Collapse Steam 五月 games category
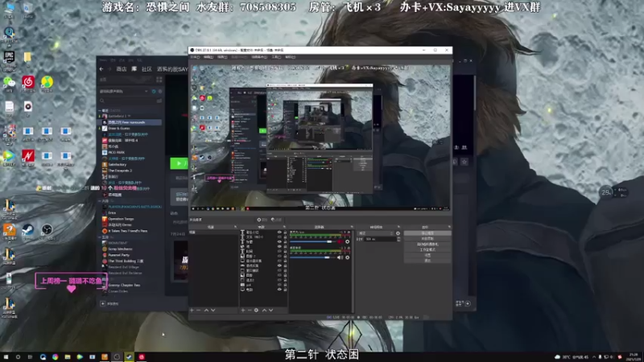Viewport: 644px width, 362px height. (100, 237)
